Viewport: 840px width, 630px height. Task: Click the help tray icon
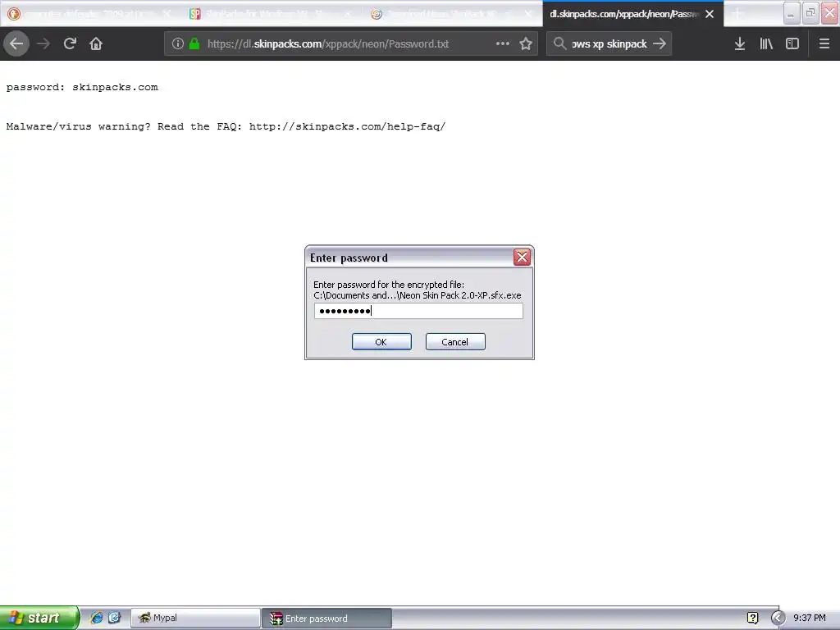click(753, 619)
